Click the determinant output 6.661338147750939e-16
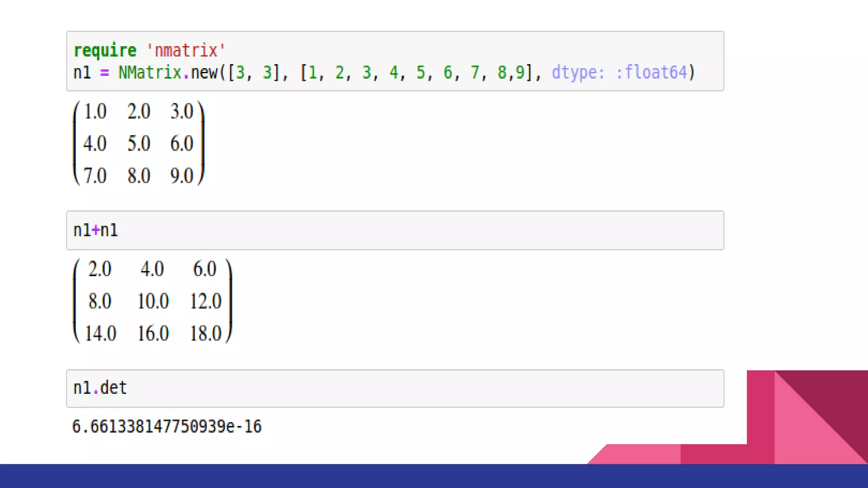This screenshot has height=488, width=868. coord(167,427)
